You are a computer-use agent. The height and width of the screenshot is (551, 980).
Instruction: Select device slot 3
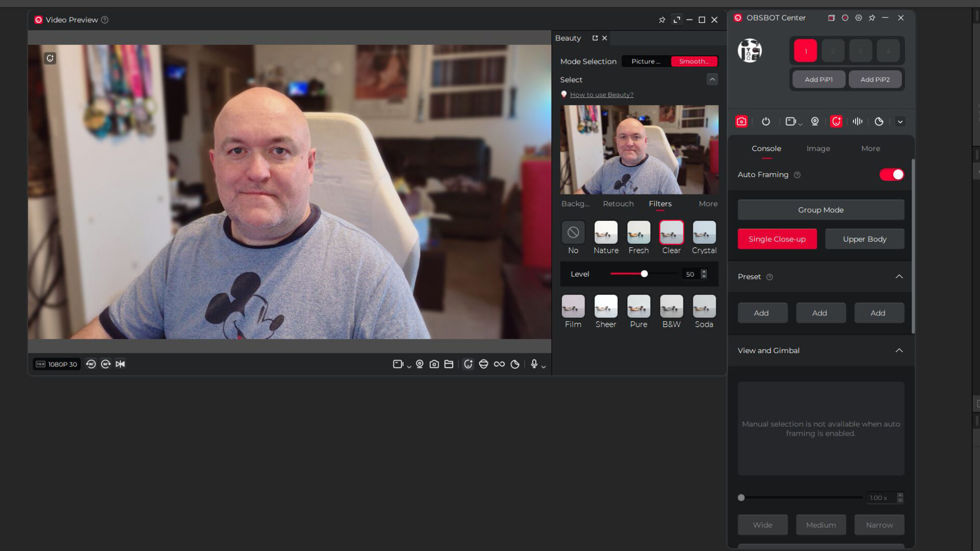[x=861, y=51]
